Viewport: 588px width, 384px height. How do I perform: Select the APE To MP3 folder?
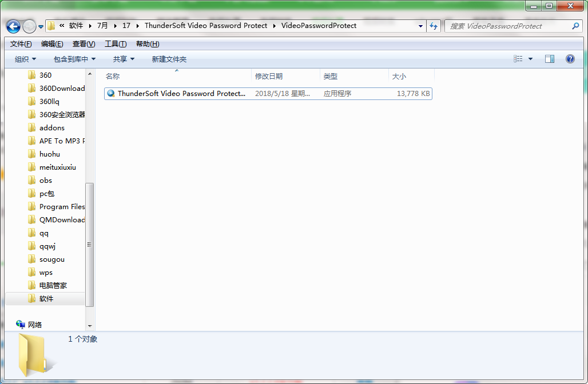click(56, 141)
